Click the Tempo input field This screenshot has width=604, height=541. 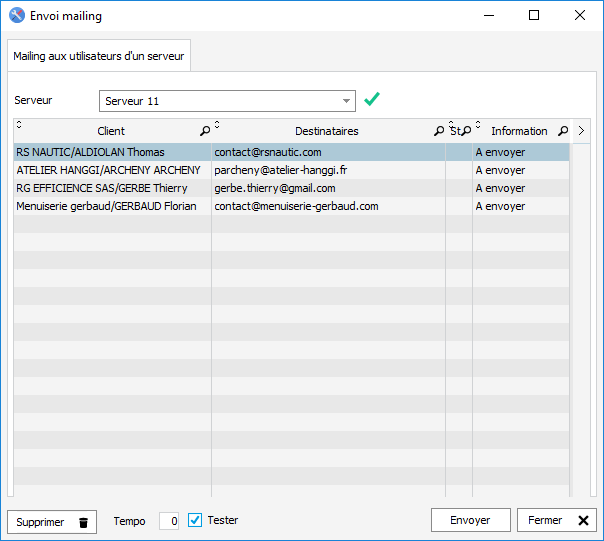click(169, 521)
